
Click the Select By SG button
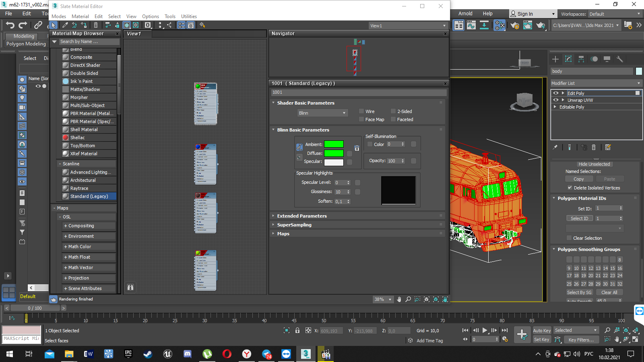[x=579, y=292]
